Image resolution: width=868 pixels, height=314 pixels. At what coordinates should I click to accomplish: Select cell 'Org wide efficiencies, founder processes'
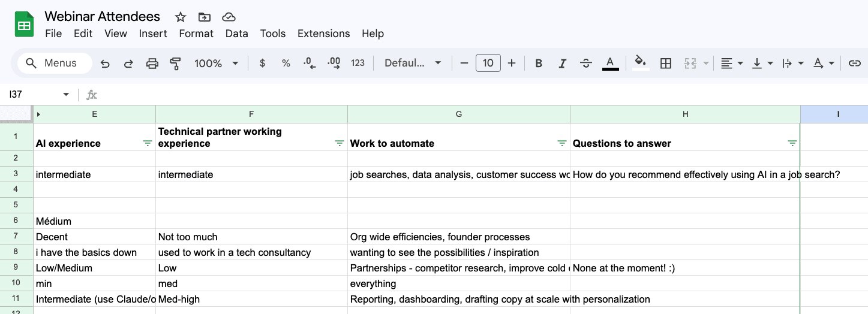(x=459, y=236)
